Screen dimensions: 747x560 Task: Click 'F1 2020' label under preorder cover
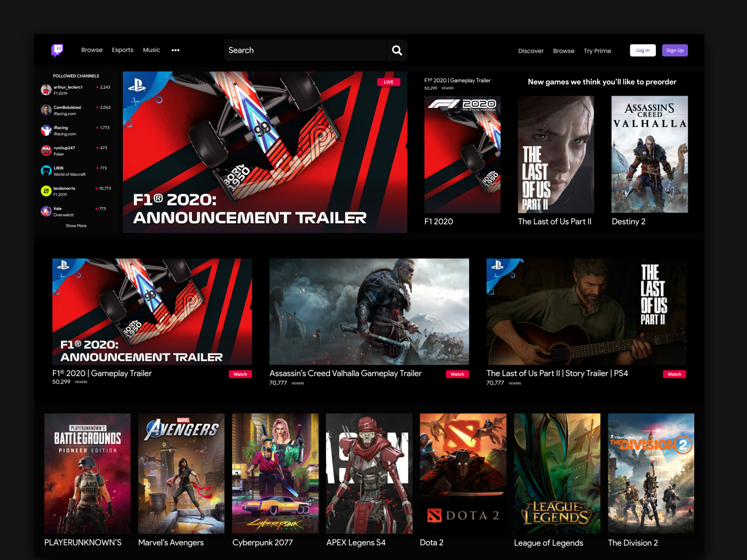(438, 222)
